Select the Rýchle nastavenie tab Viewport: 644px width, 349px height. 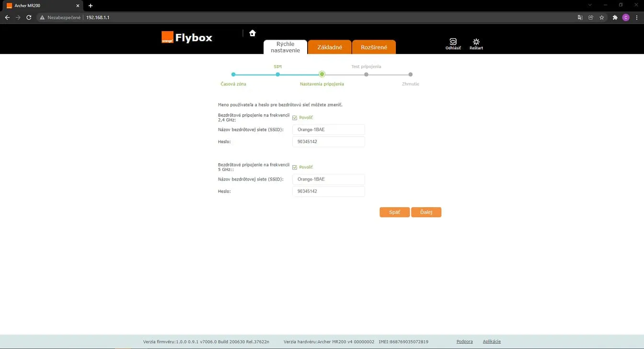(285, 47)
